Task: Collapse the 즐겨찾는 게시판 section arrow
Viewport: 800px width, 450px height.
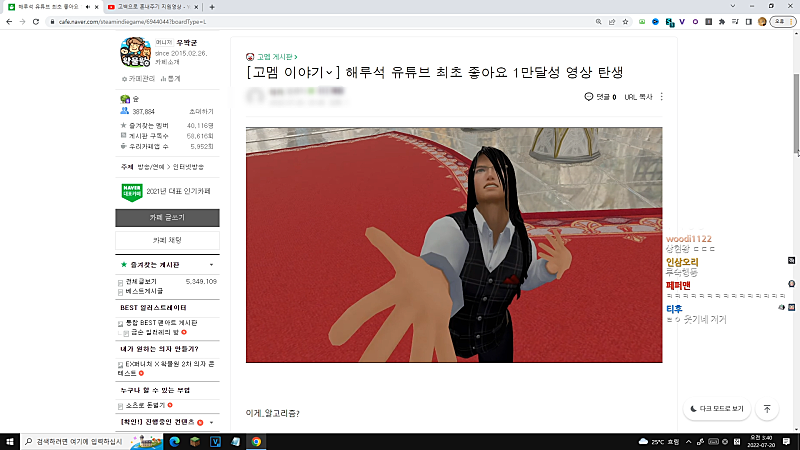Action: (x=211, y=265)
